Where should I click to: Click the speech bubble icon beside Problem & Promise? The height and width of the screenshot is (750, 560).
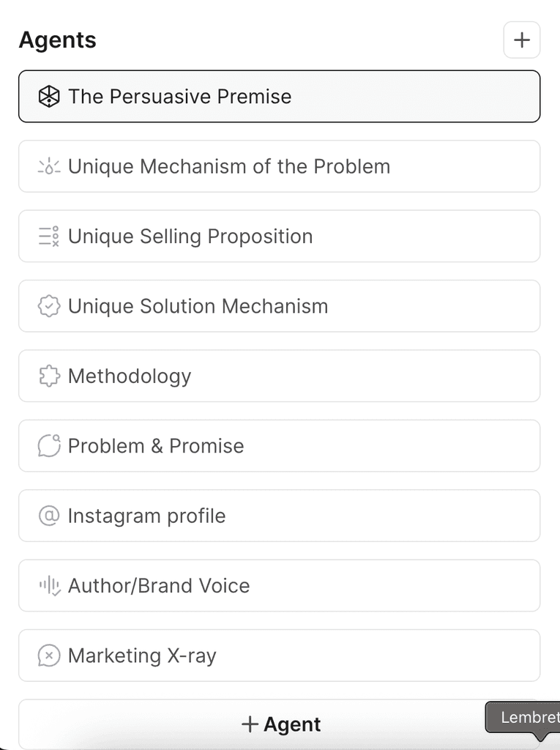coord(48,446)
